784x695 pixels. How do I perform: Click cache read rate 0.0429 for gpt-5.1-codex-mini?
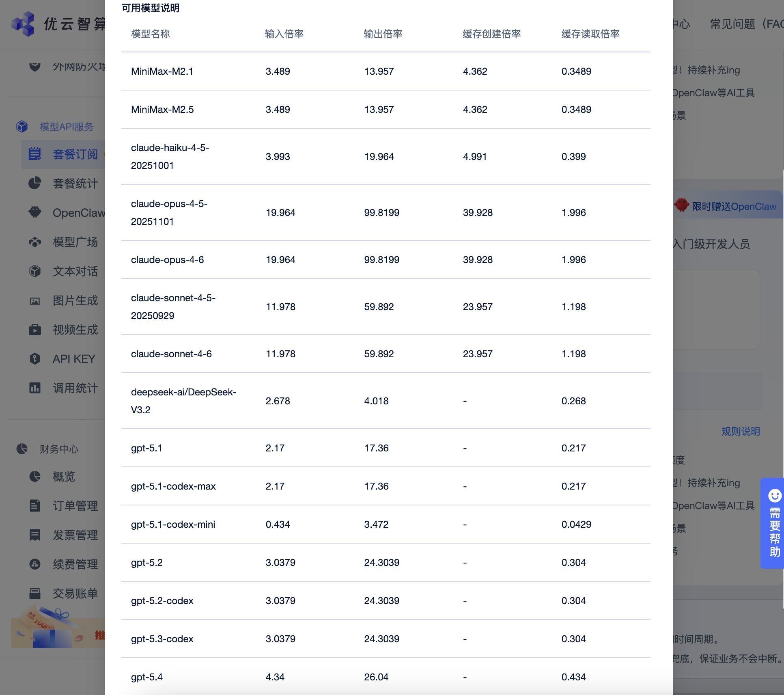pos(576,524)
